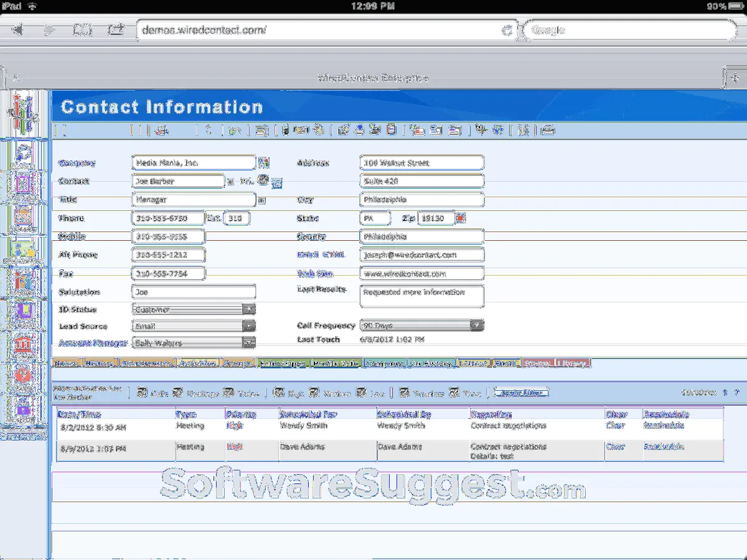
Task: Click Reschedule for the 8/2/2012 meeting
Action: click(664, 426)
